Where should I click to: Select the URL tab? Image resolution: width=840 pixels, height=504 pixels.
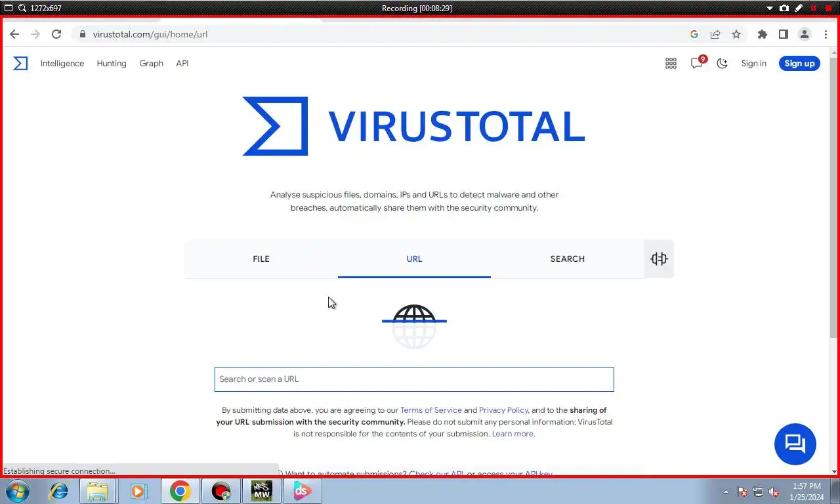tap(414, 259)
